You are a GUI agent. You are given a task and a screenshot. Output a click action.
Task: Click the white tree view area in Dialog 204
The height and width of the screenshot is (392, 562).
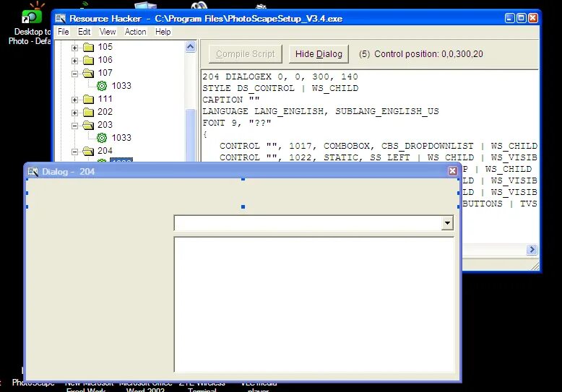[x=314, y=305]
